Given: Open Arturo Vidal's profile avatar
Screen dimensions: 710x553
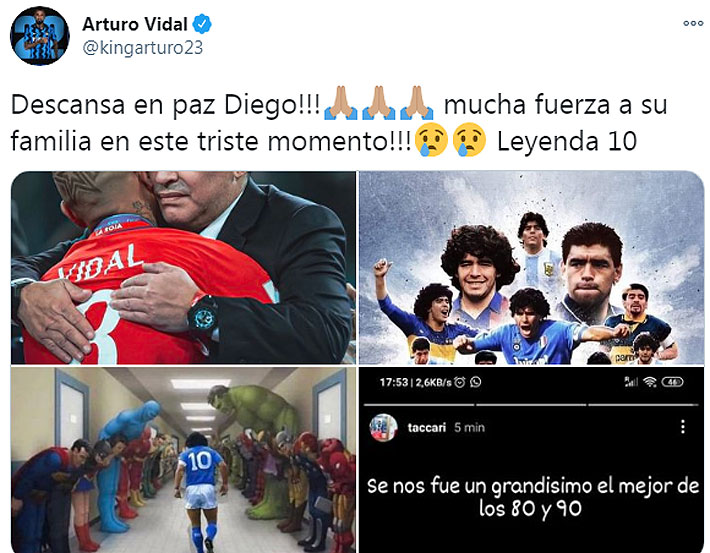Looking at the screenshot, I should click(40, 36).
